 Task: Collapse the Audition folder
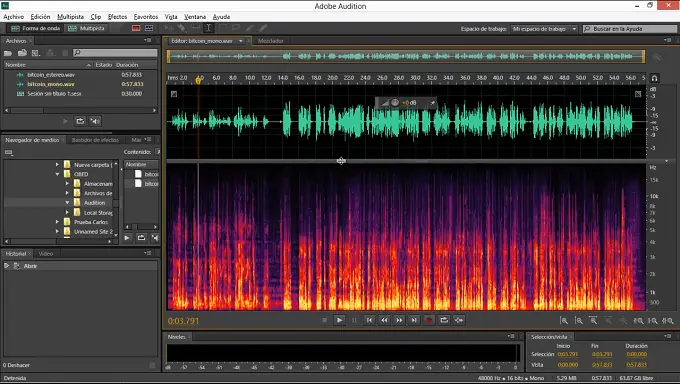pyautogui.click(x=67, y=203)
